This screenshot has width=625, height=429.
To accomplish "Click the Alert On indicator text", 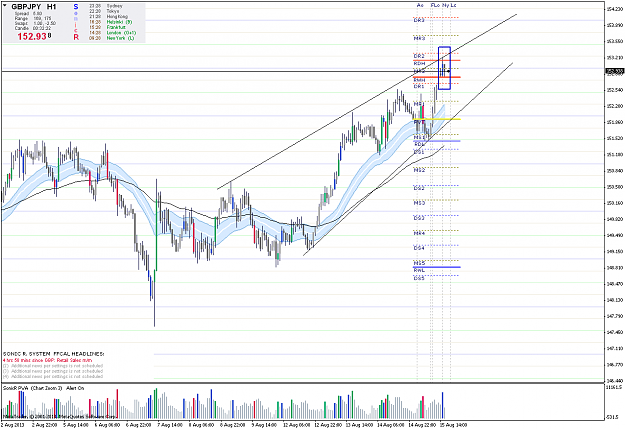I will (x=75, y=388).
